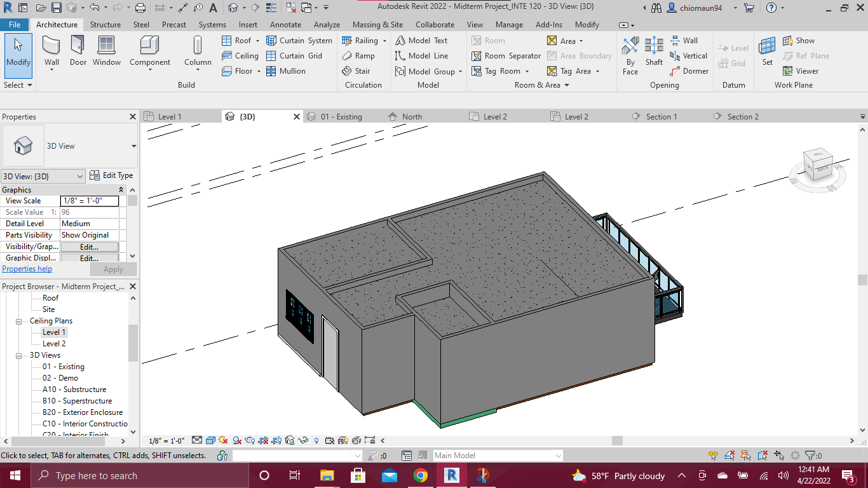868x488 pixels.
Task: Collapse the Ceiling Plans tree branch
Action: (18, 321)
